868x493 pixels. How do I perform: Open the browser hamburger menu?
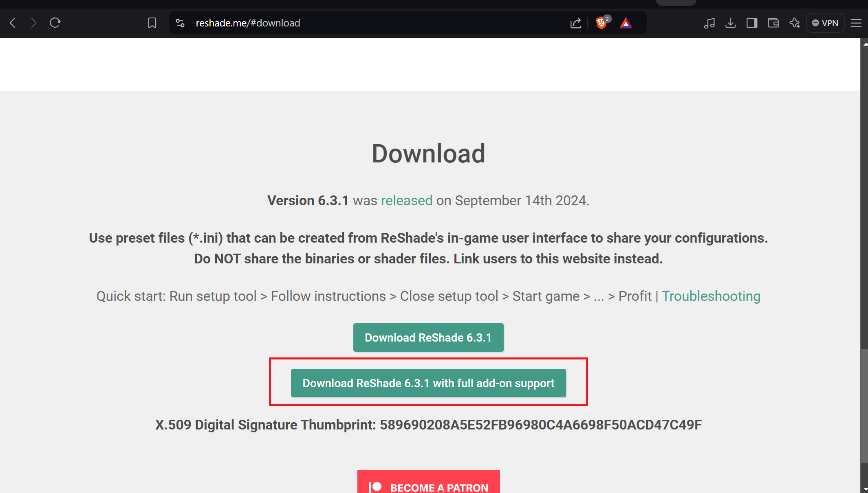856,23
